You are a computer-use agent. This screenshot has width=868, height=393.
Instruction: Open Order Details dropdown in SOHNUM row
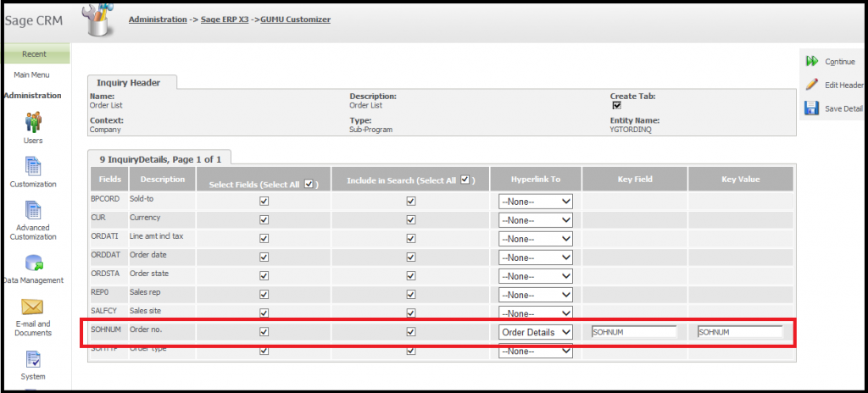536,332
